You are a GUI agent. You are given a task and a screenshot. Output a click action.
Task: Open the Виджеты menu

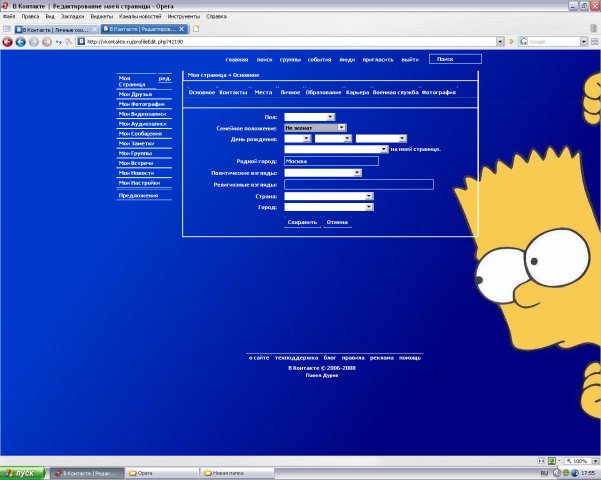tap(102, 16)
